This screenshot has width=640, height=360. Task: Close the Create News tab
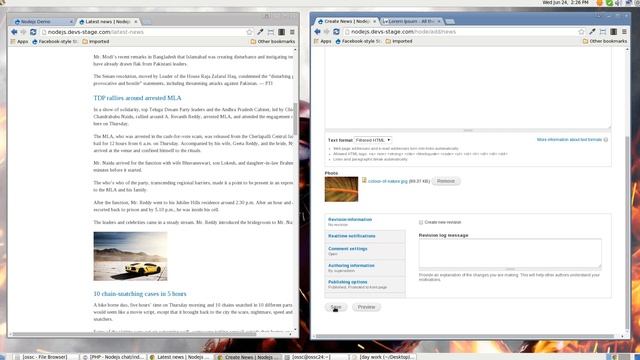pyautogui.click(x=374, y=21)
